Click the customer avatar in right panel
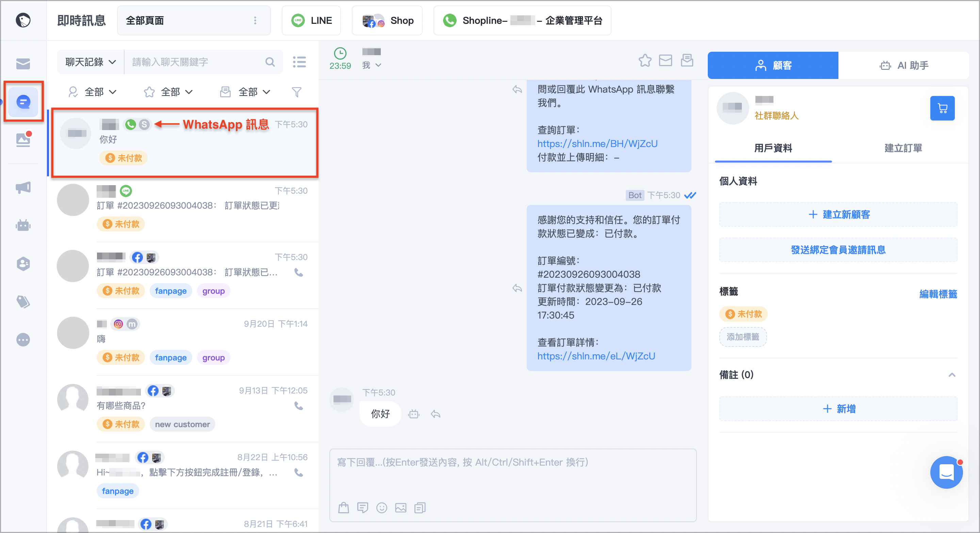The height and width of the screenshot is (533, 980). point(732,108)
